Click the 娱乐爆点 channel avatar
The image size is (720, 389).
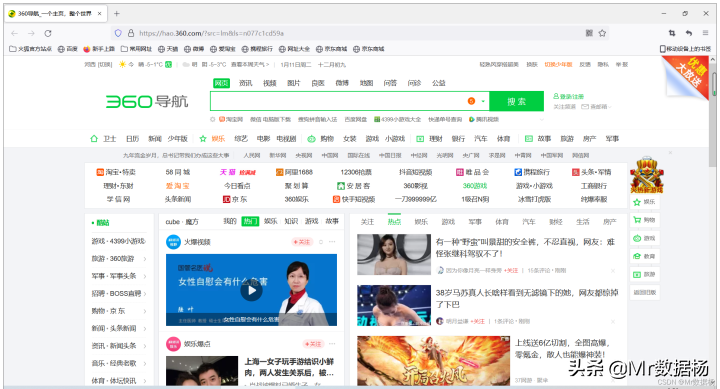[174, 344]
